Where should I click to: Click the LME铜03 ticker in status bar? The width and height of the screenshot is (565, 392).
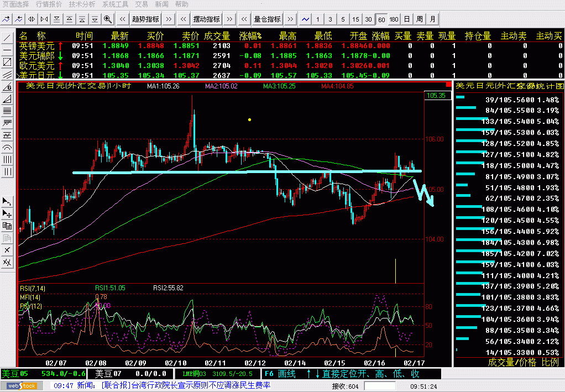(218, 374)
